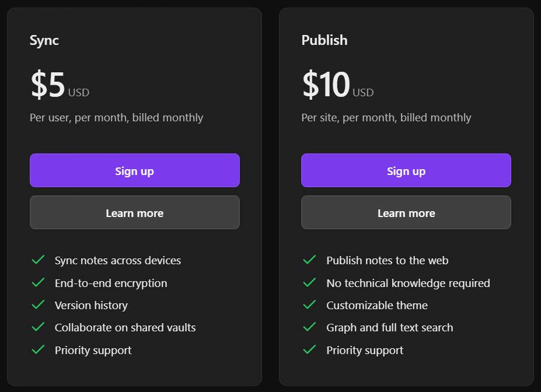Image resolution: width=541 pixels, height=392 pixels.
Task: Click the checkmark beside Sync notes across devices
Action: click(38, 260)
